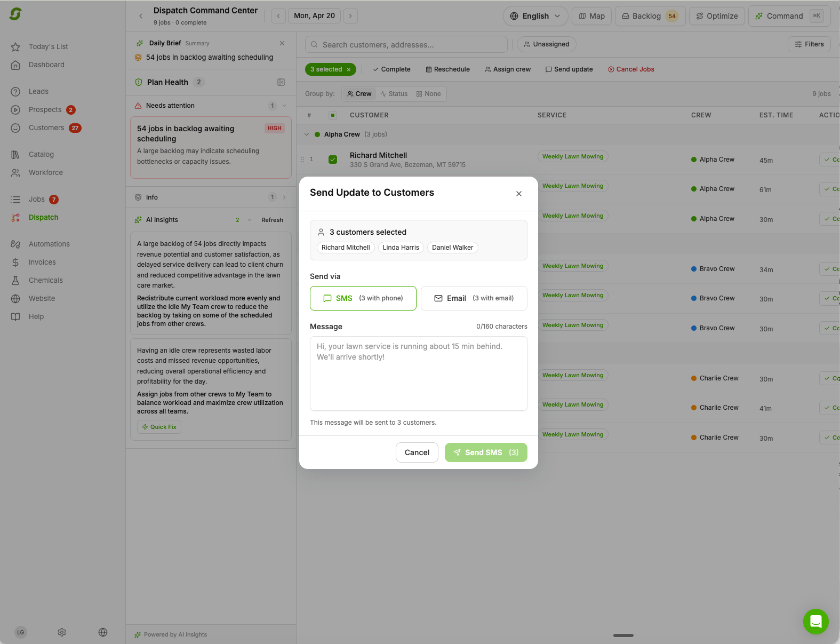Toggle the select-all jobs header checkbox
The height and width of the screenshot is (644, 840).
point(333,115)
